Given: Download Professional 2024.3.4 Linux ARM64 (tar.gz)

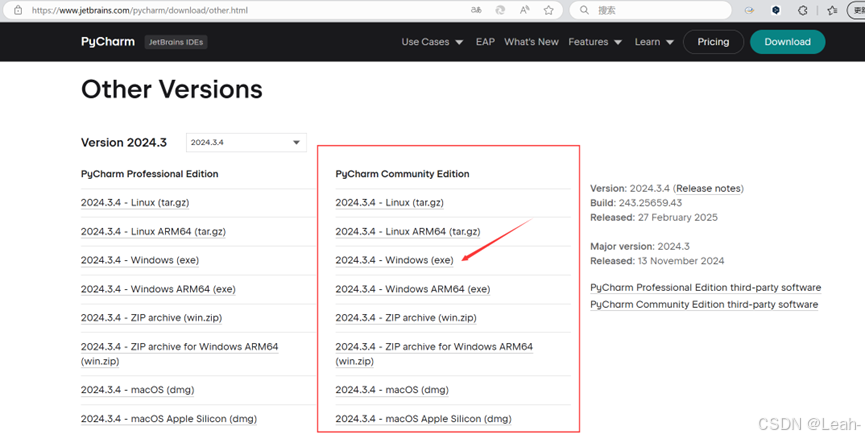Looking at the screenshot, I should point(153,232).
